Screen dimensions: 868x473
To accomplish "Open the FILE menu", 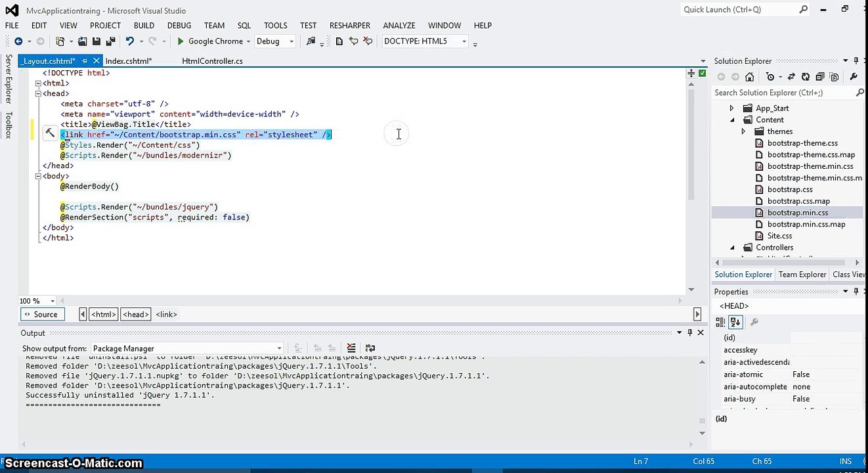I will pos(12,26).
